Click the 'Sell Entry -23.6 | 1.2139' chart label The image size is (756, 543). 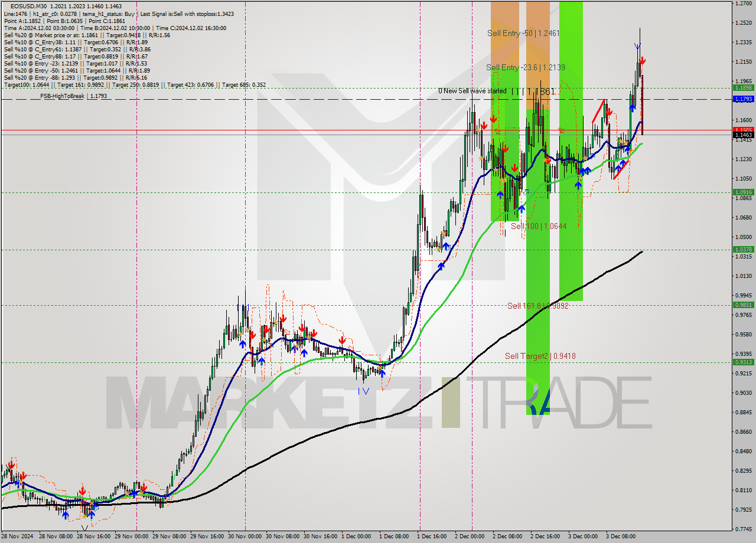(526, 67)
